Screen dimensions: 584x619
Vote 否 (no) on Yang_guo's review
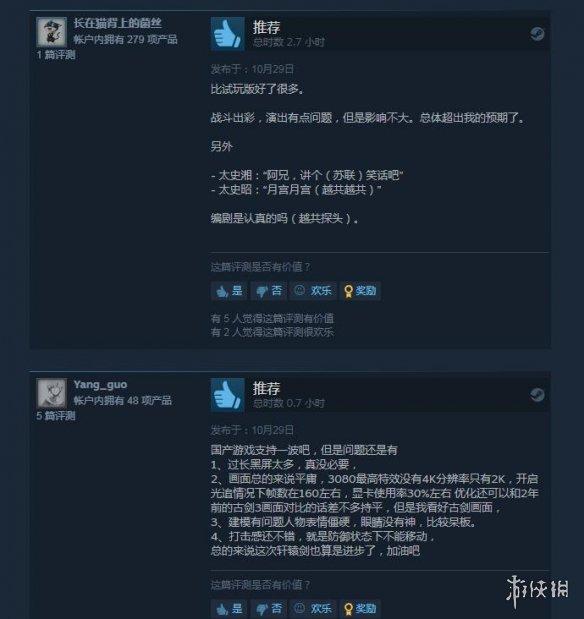point(269,609)
